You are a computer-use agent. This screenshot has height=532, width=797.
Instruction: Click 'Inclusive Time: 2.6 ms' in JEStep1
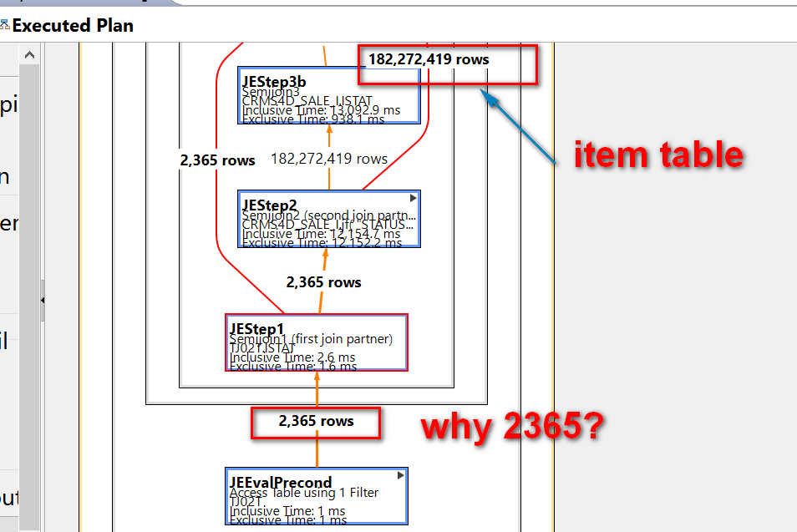coord(292,357)
